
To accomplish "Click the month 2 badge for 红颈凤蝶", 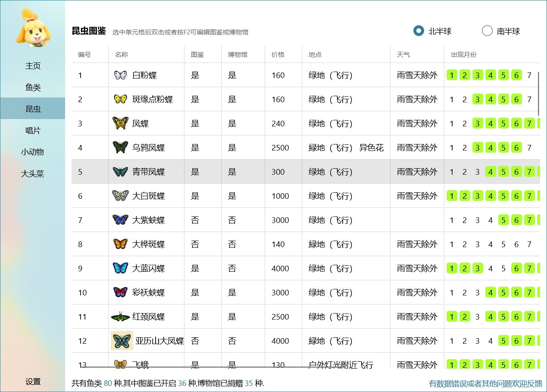I will pos(465,317).
